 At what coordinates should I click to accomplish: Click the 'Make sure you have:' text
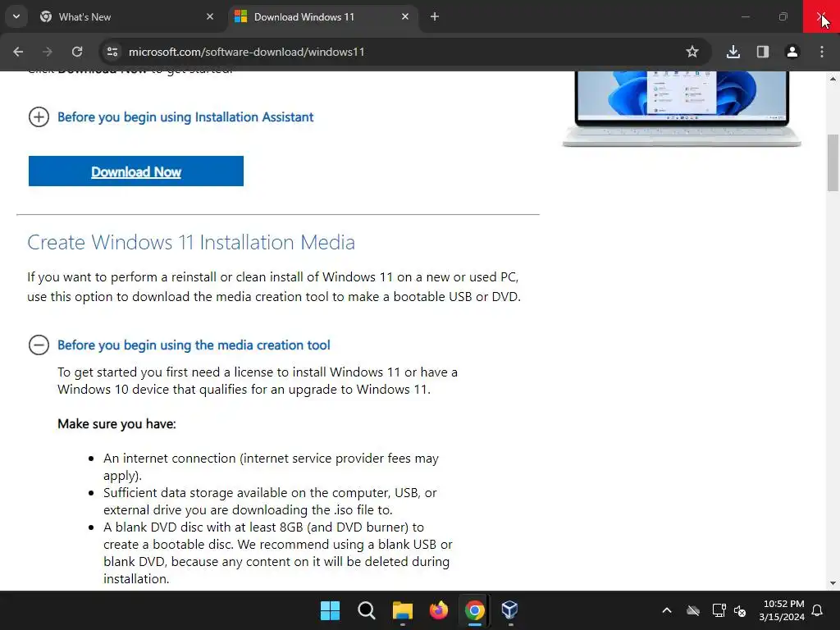(116, 424)
